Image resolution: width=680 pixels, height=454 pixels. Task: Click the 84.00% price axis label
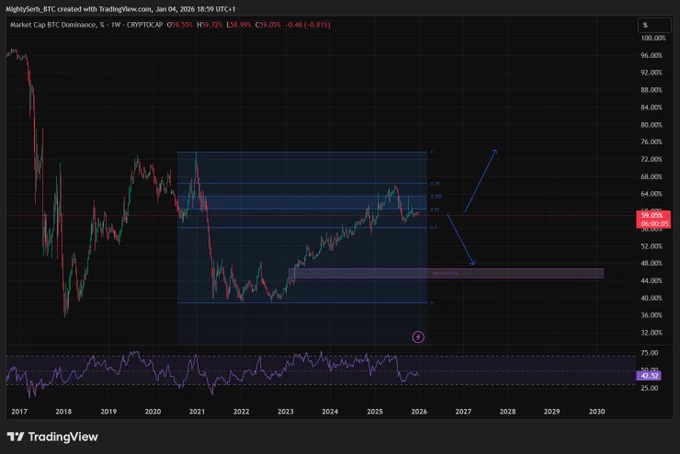click(651, 108)
